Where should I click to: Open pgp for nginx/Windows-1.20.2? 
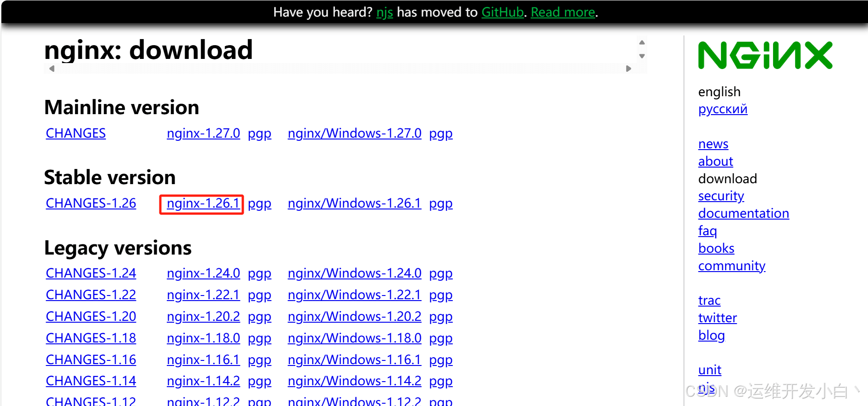(x=441, y=317)
